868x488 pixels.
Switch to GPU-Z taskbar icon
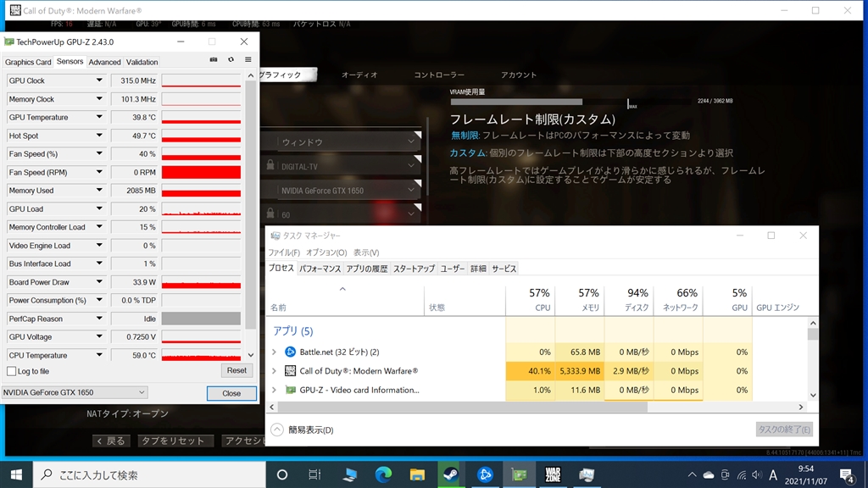(519, 474)
